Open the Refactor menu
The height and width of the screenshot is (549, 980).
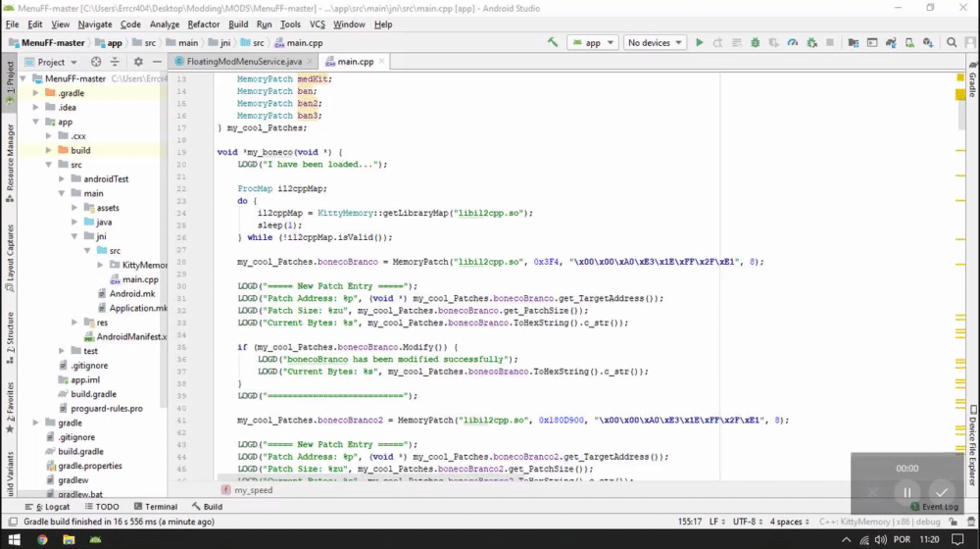click(203, 25)
